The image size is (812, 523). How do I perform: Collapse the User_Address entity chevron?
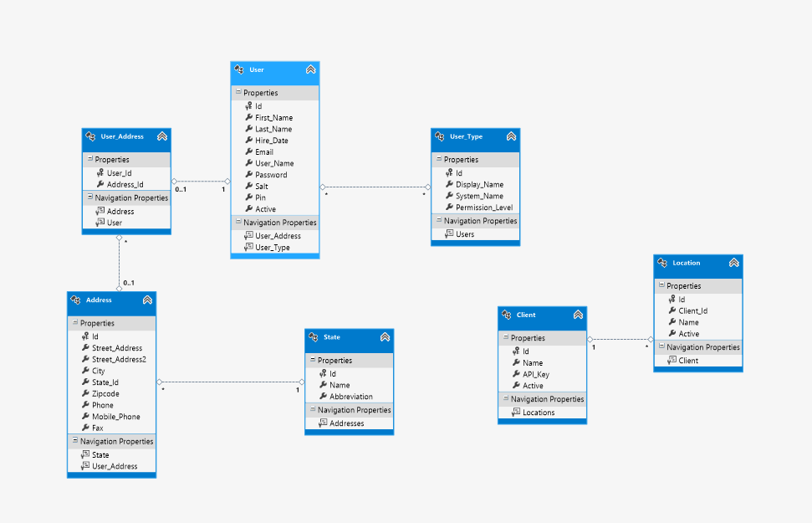pos(162,136)
